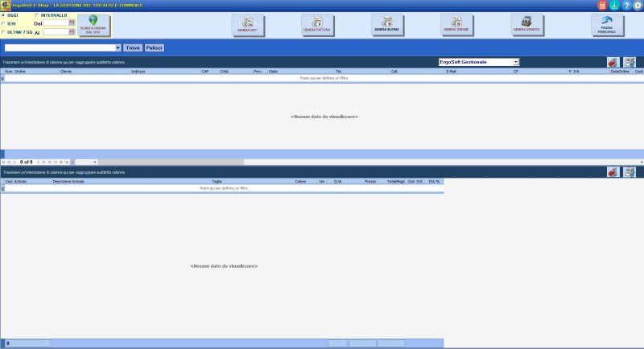Click the Genera Vendita cash register button
The width and height of the screenshot is (644, 349).
click(527, 26)
